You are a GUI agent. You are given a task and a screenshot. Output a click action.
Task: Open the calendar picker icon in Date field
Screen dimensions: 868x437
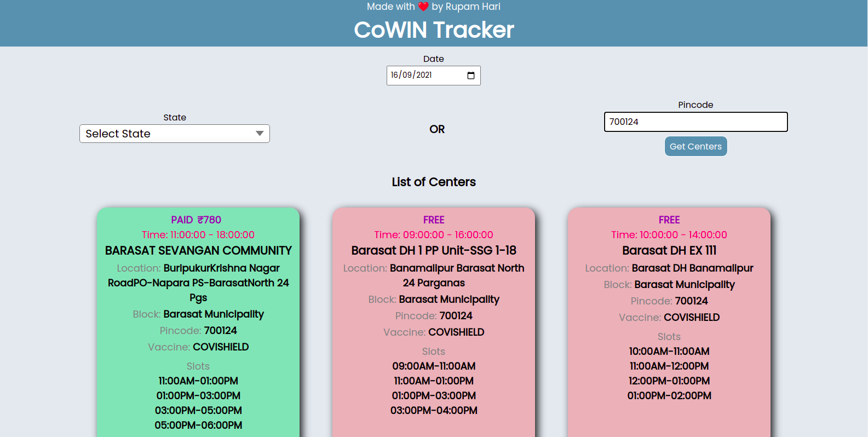tap(470, 76)
